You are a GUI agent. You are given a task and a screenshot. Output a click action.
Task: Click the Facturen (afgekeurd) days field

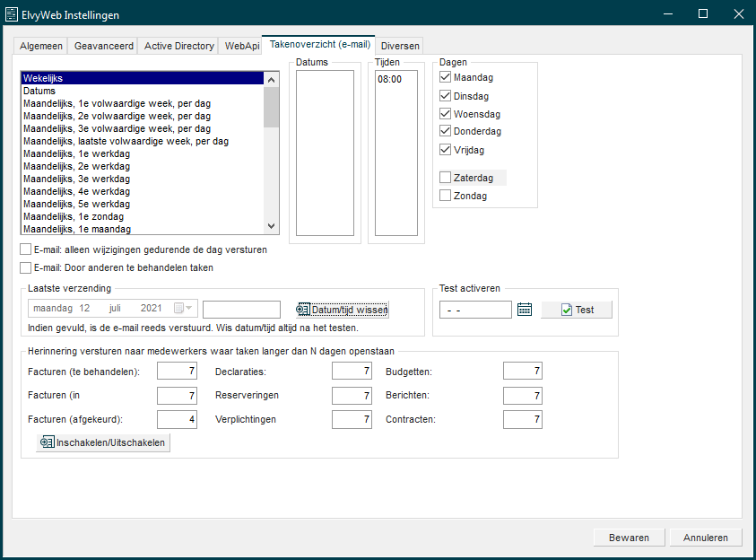pyautogui.click(x=177, y=419)
